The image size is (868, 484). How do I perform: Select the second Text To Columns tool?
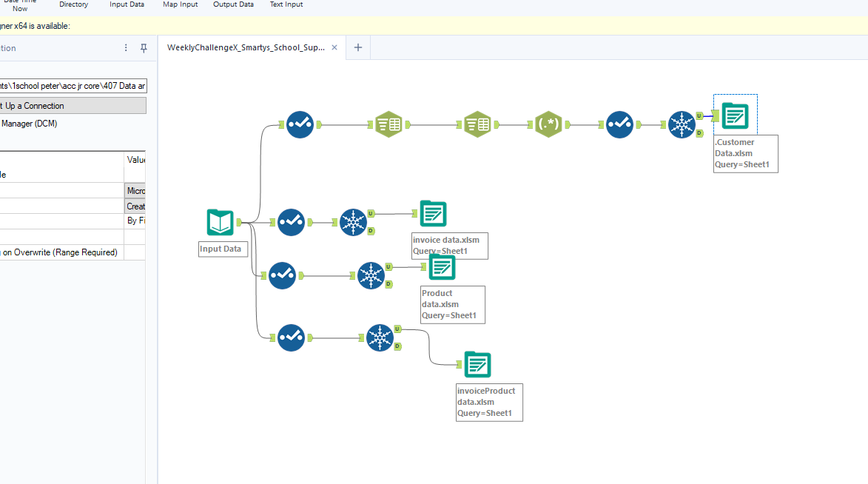pyautogui.click(x=477, y=125)
